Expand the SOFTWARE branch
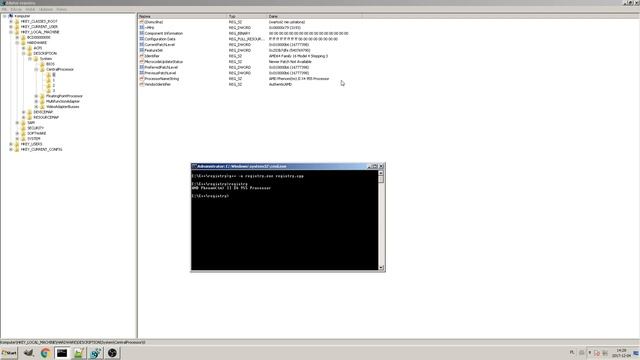The width and height of the screenshot is (640, 360). pos(18,133)
